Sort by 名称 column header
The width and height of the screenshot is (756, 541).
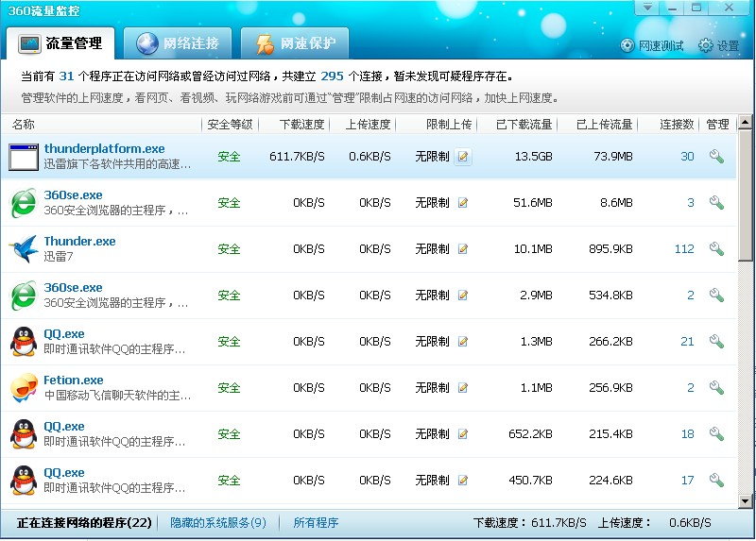point(23,125)
